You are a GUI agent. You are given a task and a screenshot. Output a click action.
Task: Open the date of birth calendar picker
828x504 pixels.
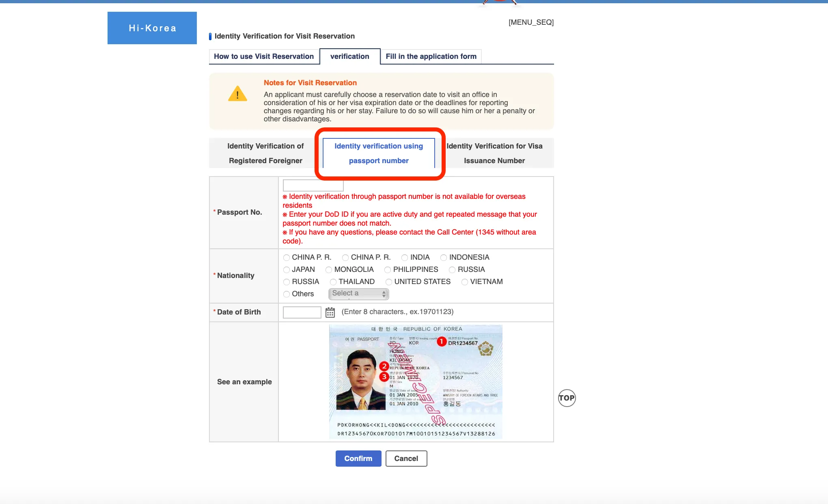pyautogui.click(x=330, y=312)
